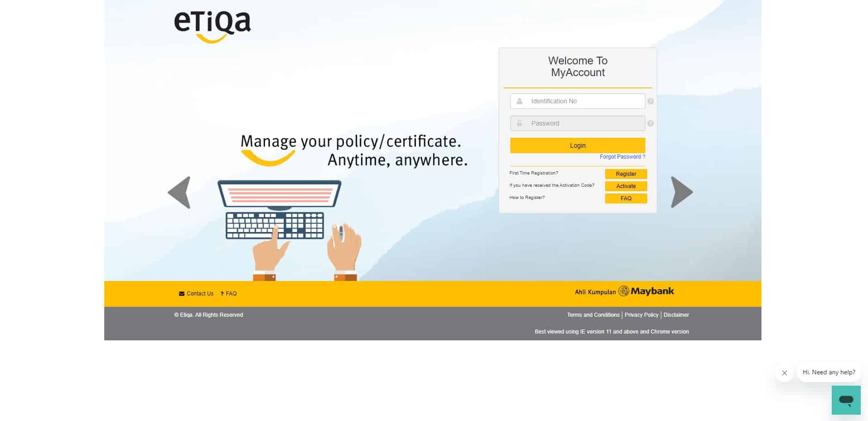Image resolution: width=868 pixels, height=421 pixels.
Task: Click '© Etiqa. All Rights Reserved' text
Action: (x=209, y=315)
